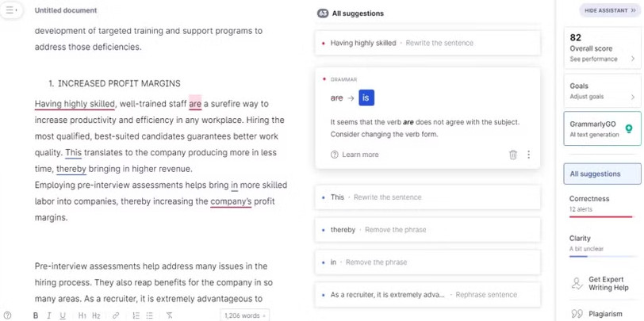Open the word count dropdown
The width and height of the screenshot is (644, 321).
click(244, 315)
